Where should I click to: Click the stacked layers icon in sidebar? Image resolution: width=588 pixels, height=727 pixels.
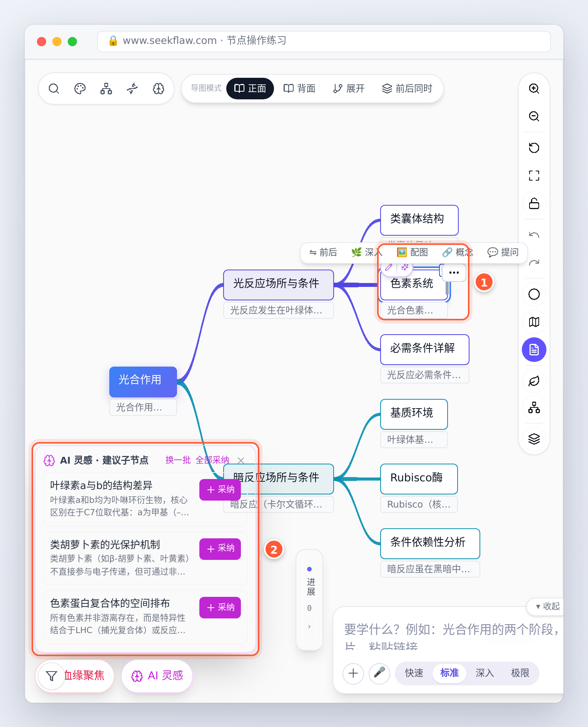[534, 439]
